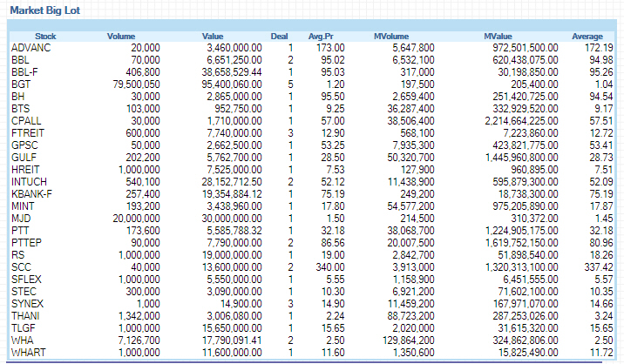Click TLGF value 15,650,000.00

232,328
